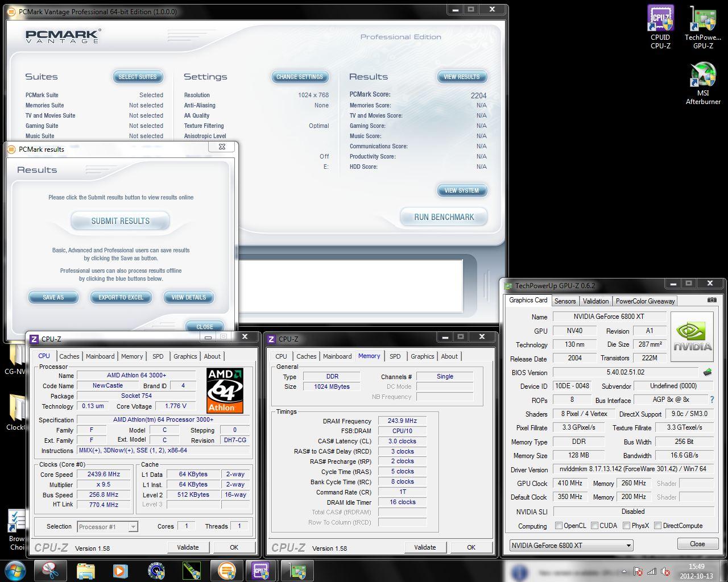Image resolution: width=728 pixels, height=582 pixels.
Task: Enable the CUDA checkbox in GPU-Z
Action: (x=594, y=526)
